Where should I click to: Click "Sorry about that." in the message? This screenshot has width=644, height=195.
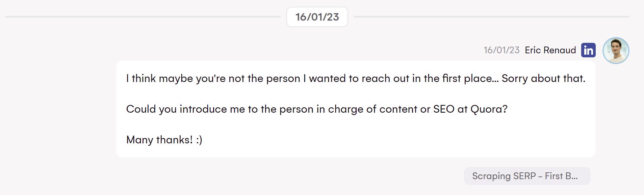click(543, 79)
